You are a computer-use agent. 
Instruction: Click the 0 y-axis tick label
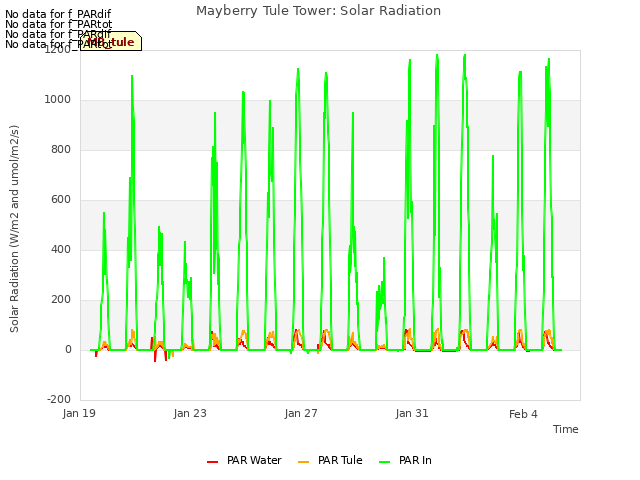pos(68,349)
